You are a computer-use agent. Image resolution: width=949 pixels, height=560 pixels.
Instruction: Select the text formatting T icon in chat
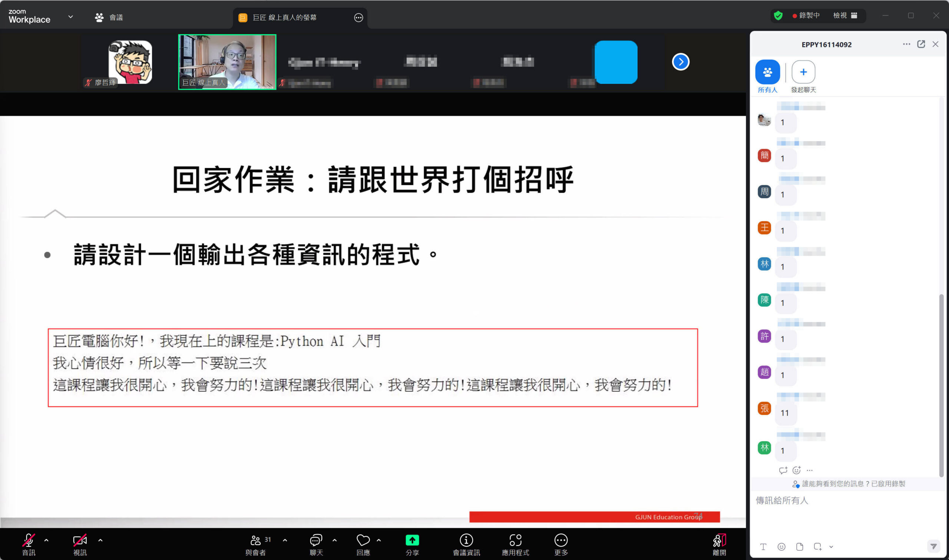[763, 546]
